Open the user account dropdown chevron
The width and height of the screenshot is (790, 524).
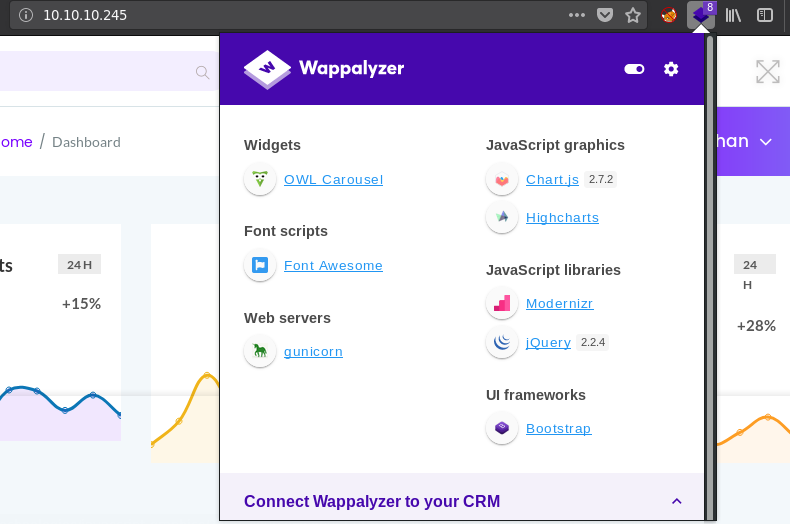[766, 142]
